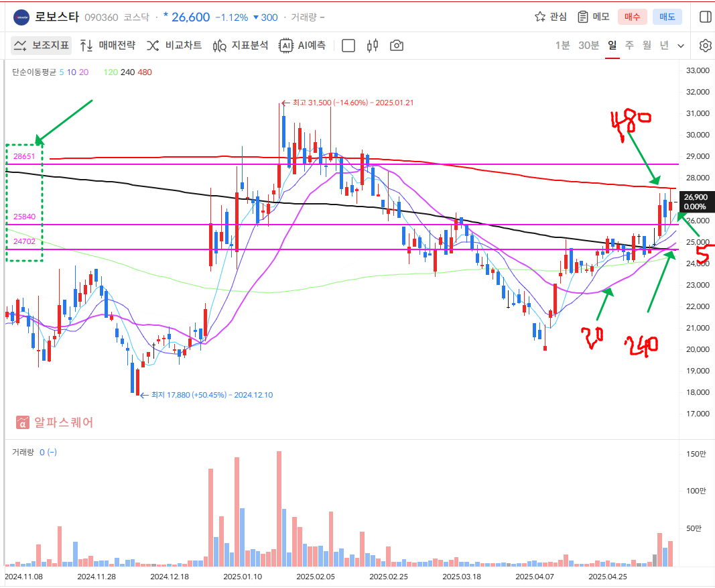This screenshot has height=588, width=715.
Task: Click the 26,600 current price
Action: coord(190,17)
